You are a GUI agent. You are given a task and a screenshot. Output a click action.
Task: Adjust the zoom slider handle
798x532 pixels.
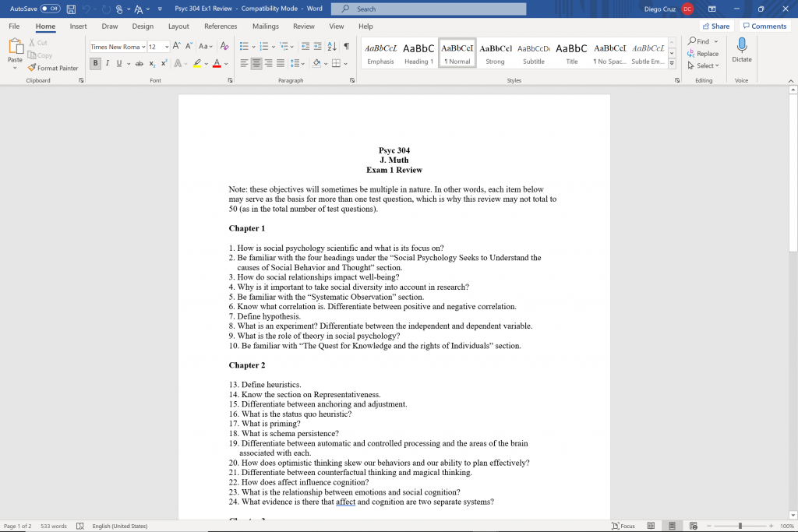tap(740, 526)
